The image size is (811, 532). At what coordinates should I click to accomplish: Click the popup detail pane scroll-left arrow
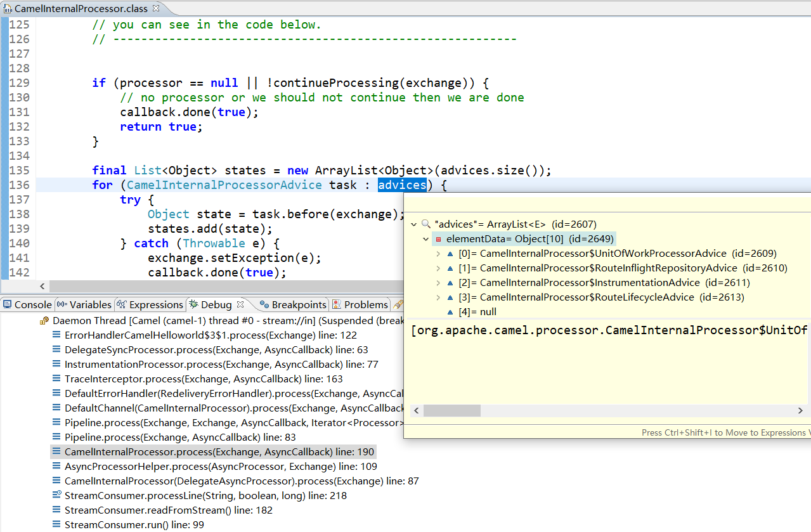click(x=417, y=411)
